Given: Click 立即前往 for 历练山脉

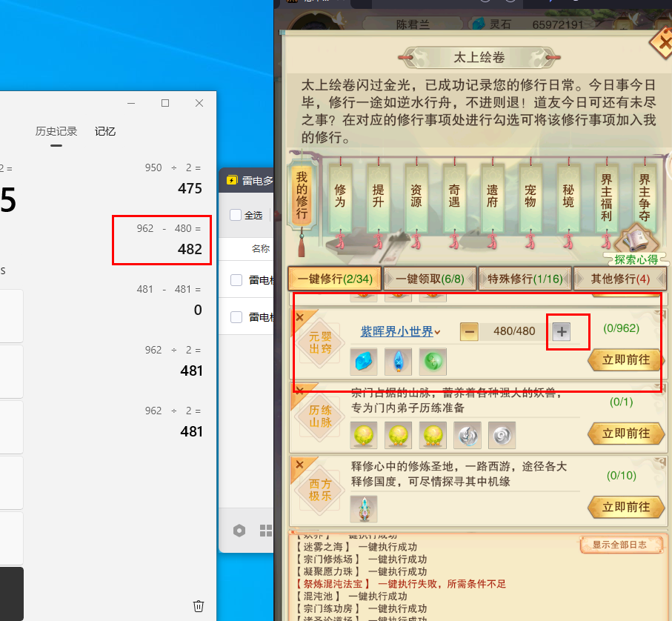Looking at the screenshot, I should [626, 434].
